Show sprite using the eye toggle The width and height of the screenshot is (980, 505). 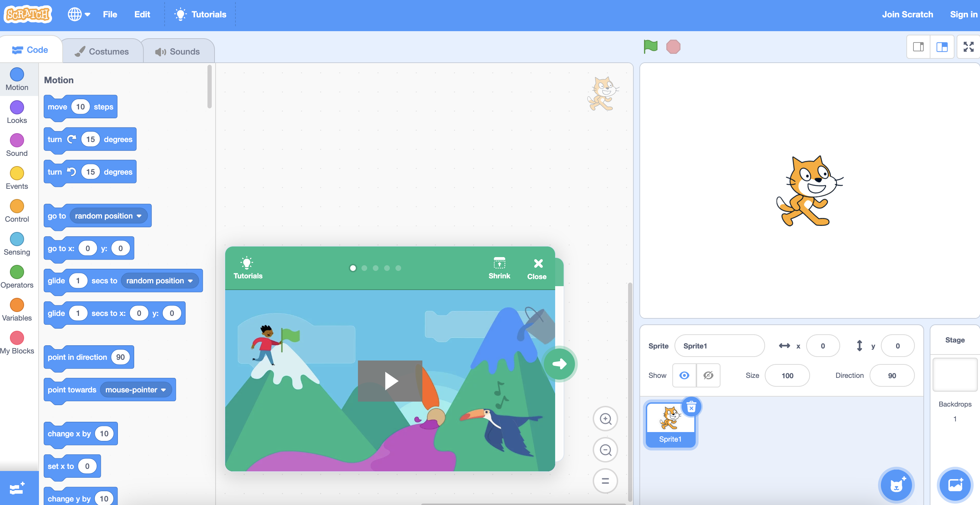click(684, 375)
